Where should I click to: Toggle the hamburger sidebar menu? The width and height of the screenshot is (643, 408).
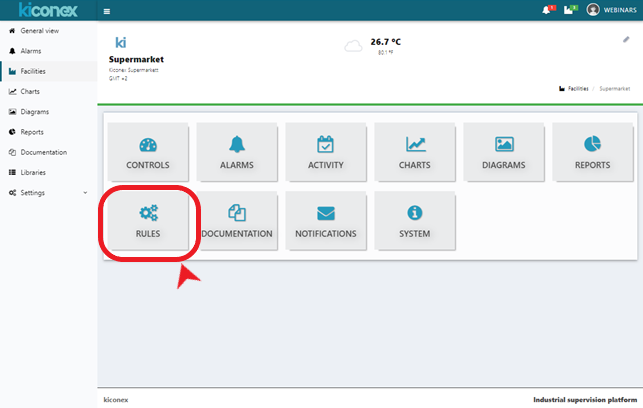coord(107,11)
